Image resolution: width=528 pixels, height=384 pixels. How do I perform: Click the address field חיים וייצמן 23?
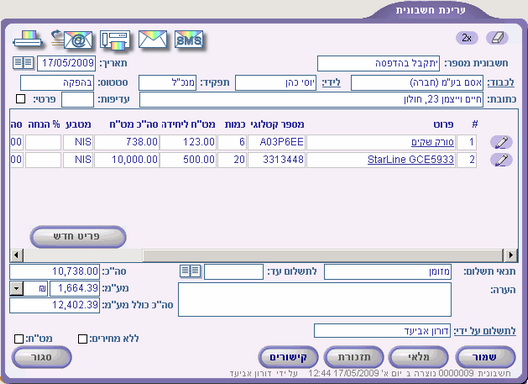[x=311, y=100]
